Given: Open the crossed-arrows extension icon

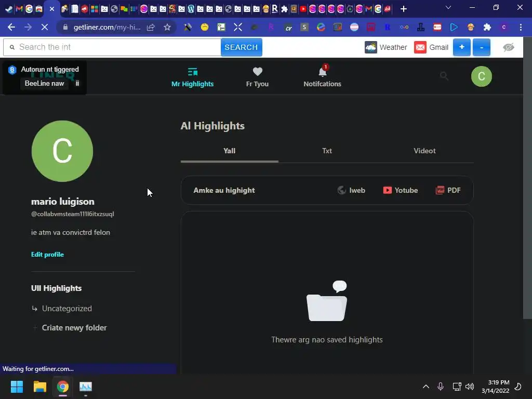Looking at the screenshot, I should click(238, 27).
